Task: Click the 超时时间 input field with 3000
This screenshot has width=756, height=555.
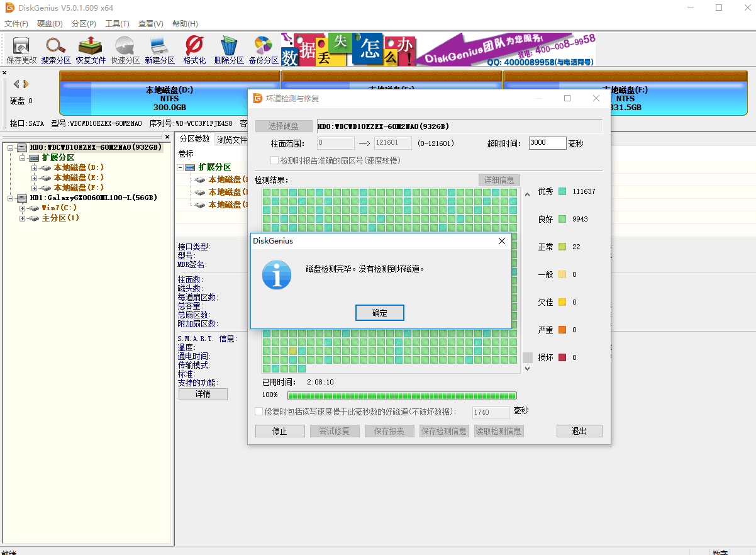Action: coord(547,143)
